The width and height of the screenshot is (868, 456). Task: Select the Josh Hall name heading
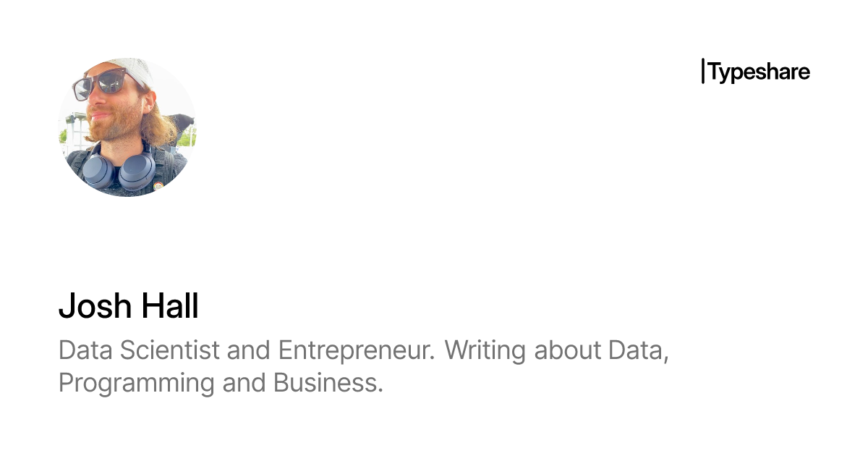pyautogui.click(x=128, y=306)
